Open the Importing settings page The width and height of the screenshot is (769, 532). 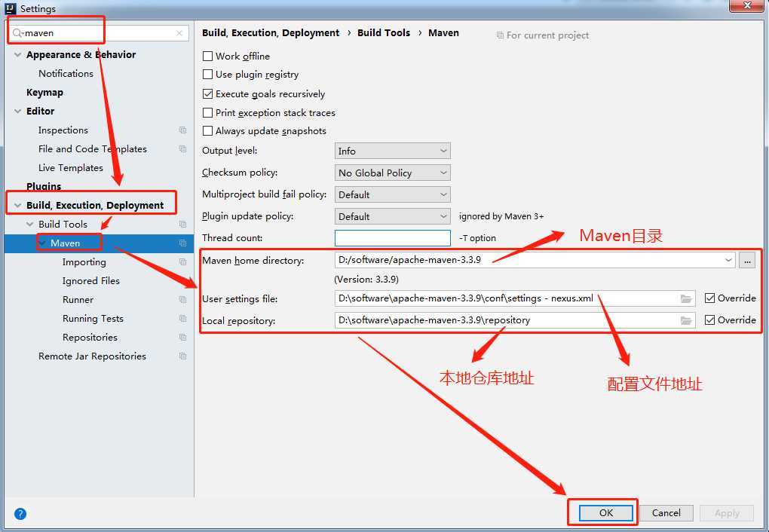tap(84, 261)
